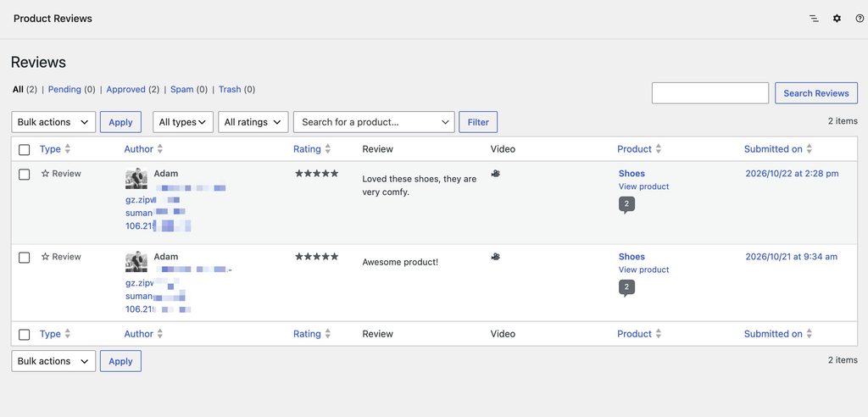Click star Review type in 9:34 am row
The height and width of the screenshot is (417, 868).
pyautogui.click(x=61, y=257)
